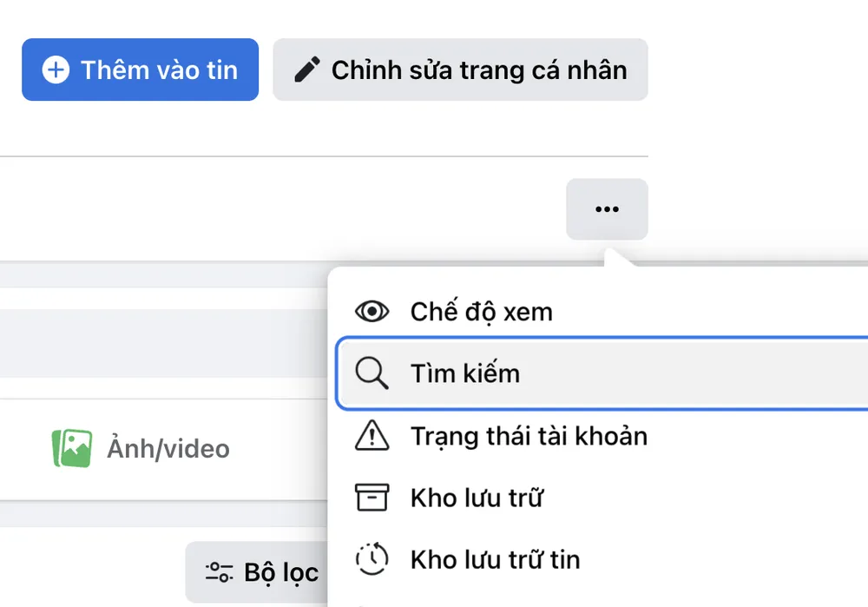Click the clock icon next to Kho lưu trữ tin
This screenshot has width=868, height=607.
click(x=372, y=559)
